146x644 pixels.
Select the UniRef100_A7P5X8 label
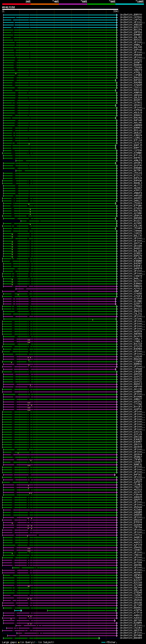point(131,110)
